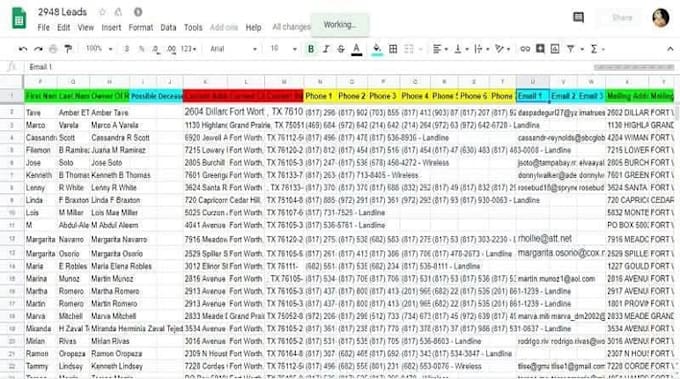Decrease decimal places button
This screenshot has width=680, height=379.
[156, 49]
